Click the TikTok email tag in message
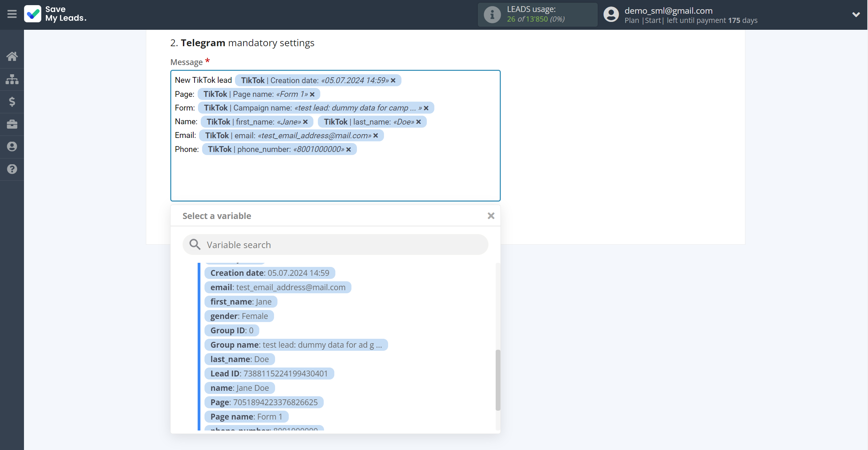 click(292, 136)
